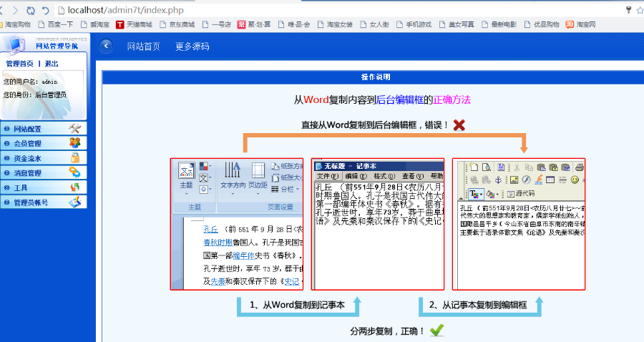The height and width of the screenshot is (342, 644).
Task: Go to 网站首页 in the top navigation
Action: pos(143,47)
